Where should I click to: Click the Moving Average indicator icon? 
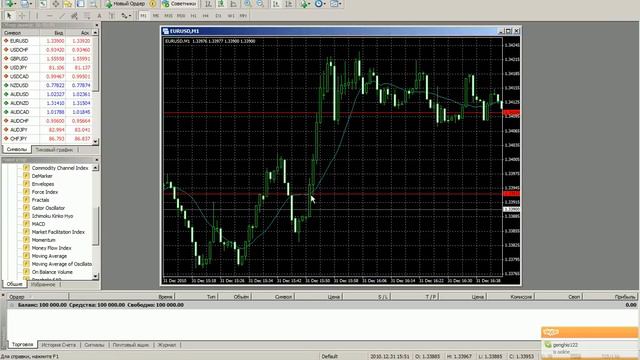pyautogui.click(x=26, y=256)
